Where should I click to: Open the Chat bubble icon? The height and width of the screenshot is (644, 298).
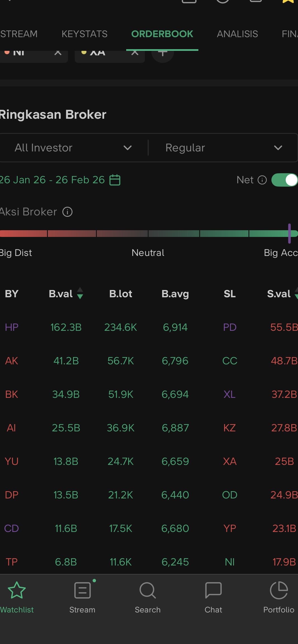coord(213,590)
